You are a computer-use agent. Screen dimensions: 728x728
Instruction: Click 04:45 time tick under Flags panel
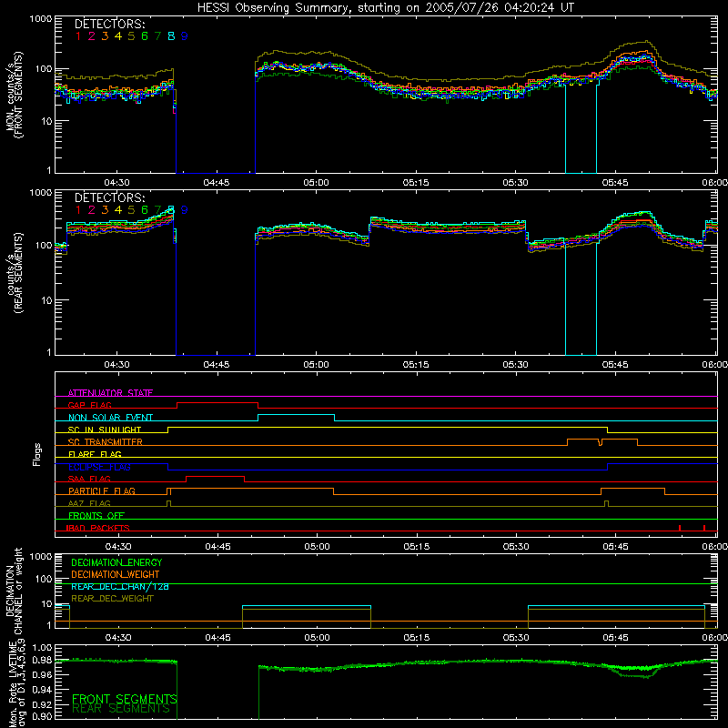[x=217, y=547]
